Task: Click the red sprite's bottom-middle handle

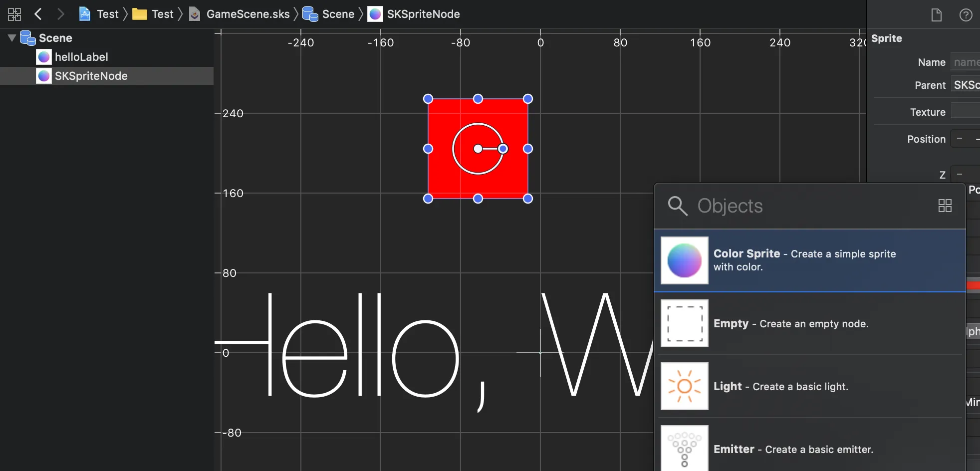Action: (478, 199)
